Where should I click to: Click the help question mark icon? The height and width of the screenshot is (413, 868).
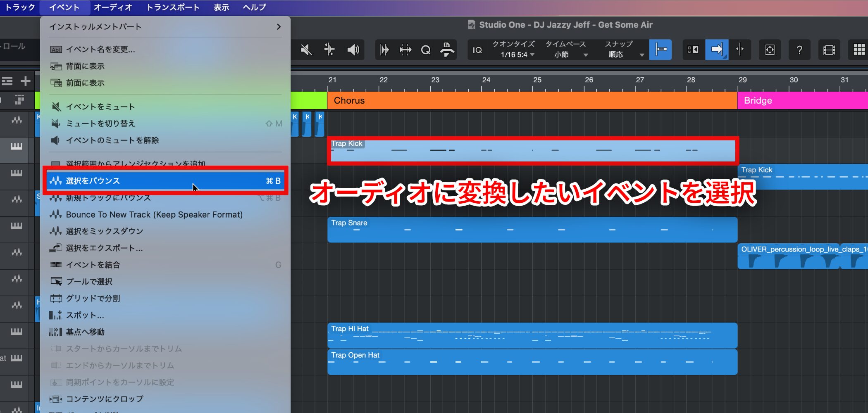tap(799, 50)
